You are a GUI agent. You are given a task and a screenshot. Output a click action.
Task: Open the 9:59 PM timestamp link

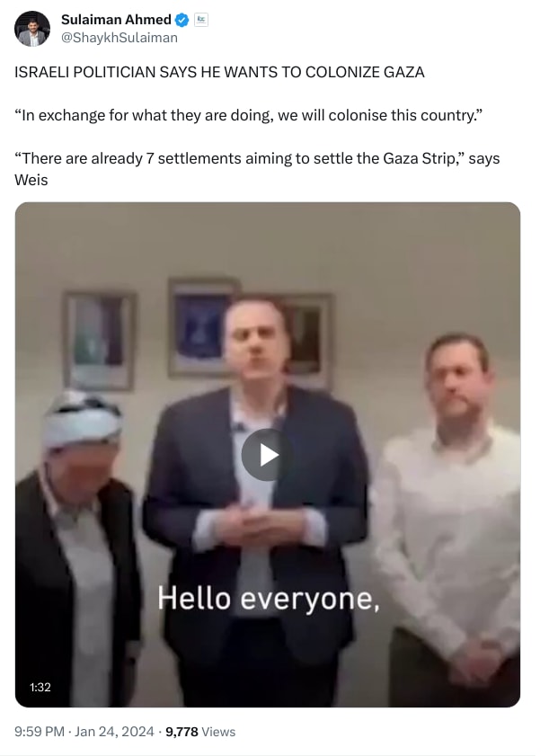[40, 732]
